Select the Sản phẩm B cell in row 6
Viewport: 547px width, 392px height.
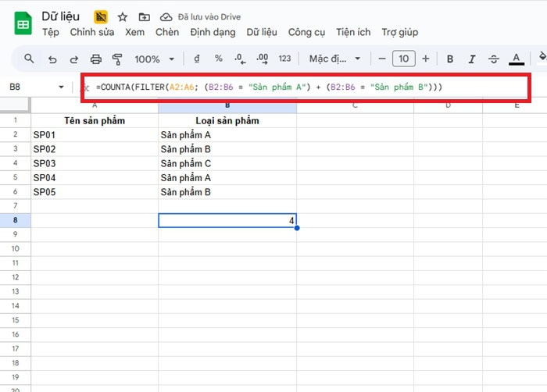pos(227,192)
